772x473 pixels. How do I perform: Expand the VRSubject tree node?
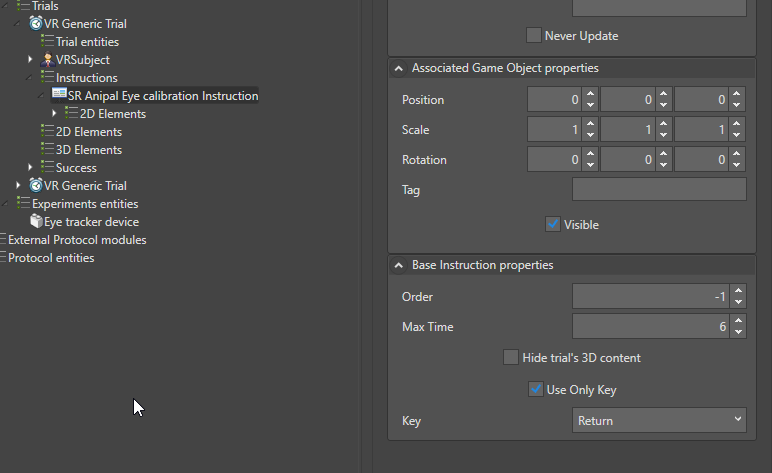(30, 60)
